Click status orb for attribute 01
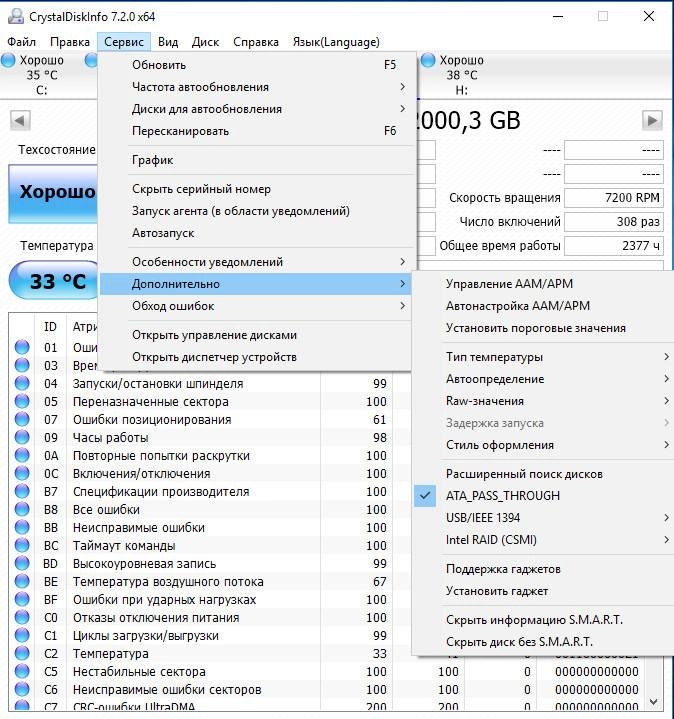The image size is (674, 719). 22,347
